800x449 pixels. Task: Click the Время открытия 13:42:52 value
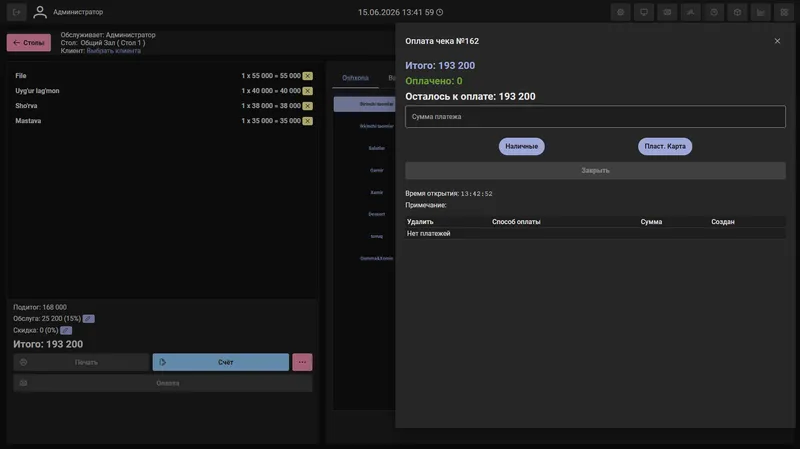(x=477, y=194)
